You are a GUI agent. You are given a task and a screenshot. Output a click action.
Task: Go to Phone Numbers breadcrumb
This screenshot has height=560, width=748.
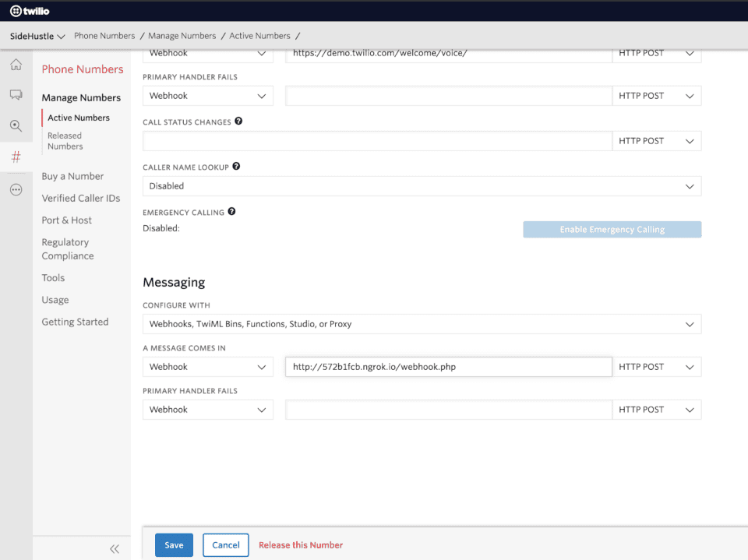(x=104, y=36)
